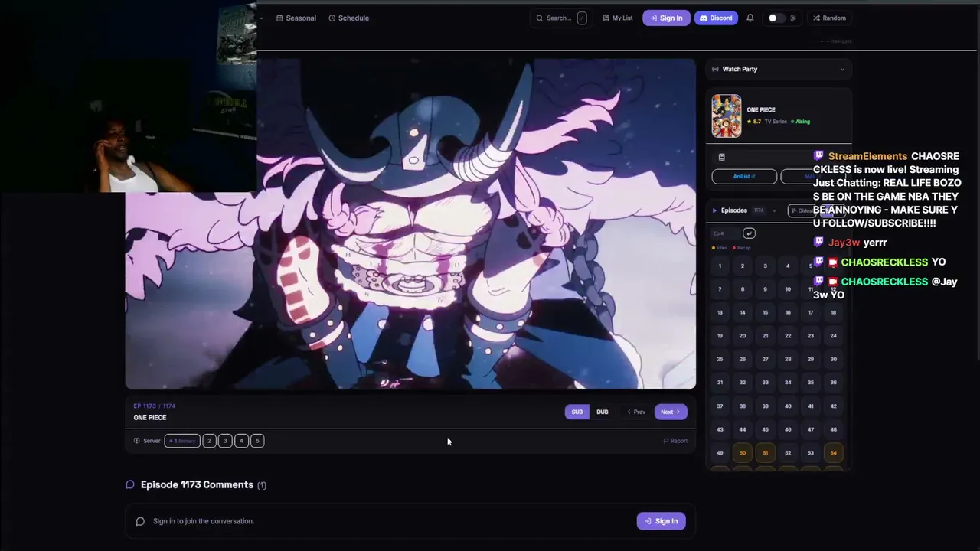Viewport: 980px width, 551px height.
Task: Go to the Prev episode
Action: click(x=636, y=412)
